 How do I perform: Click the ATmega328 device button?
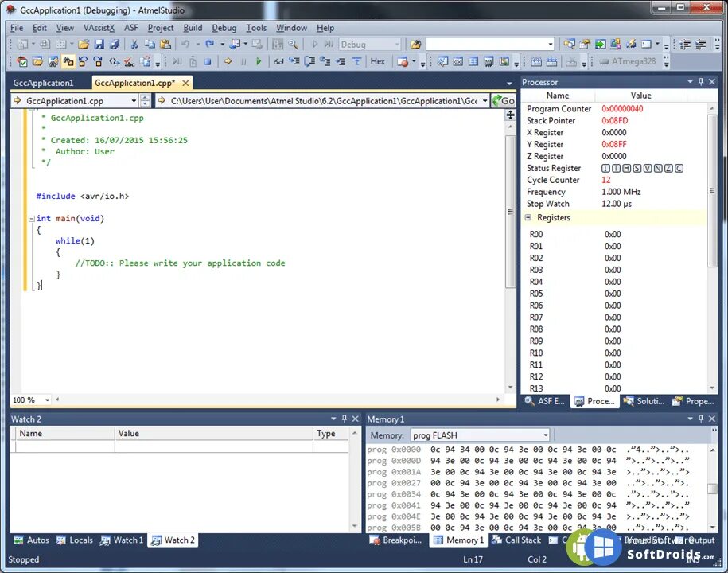click(628, 61)
